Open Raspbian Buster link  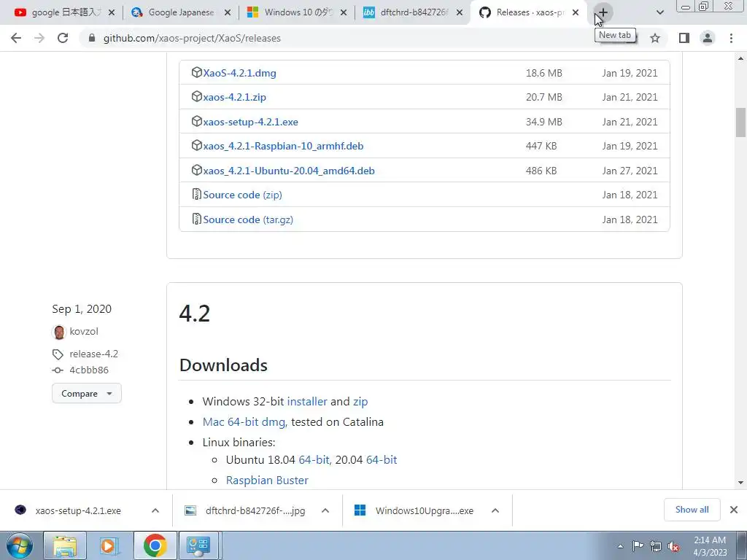[x=267, y=481]
